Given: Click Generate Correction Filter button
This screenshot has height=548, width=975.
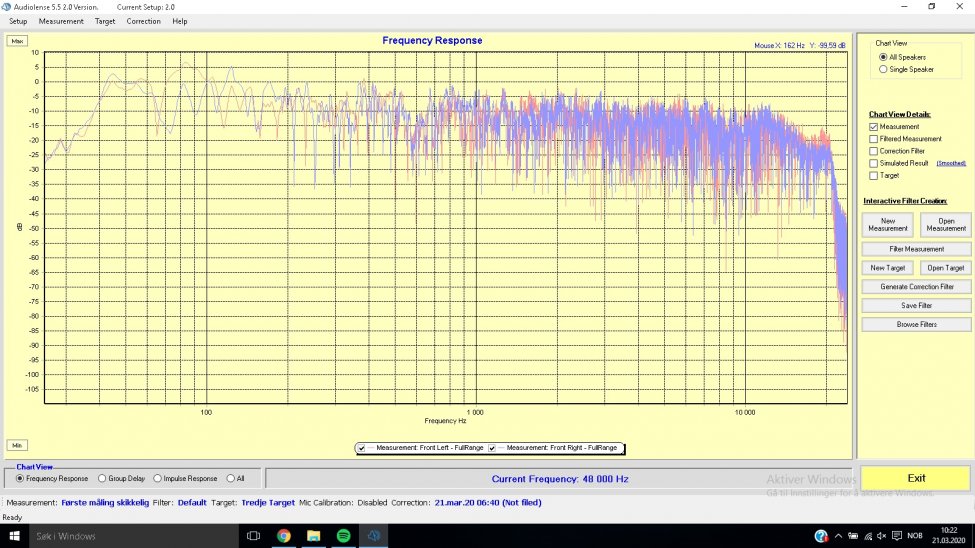Looking at the screenshot, I should (917, 287).
